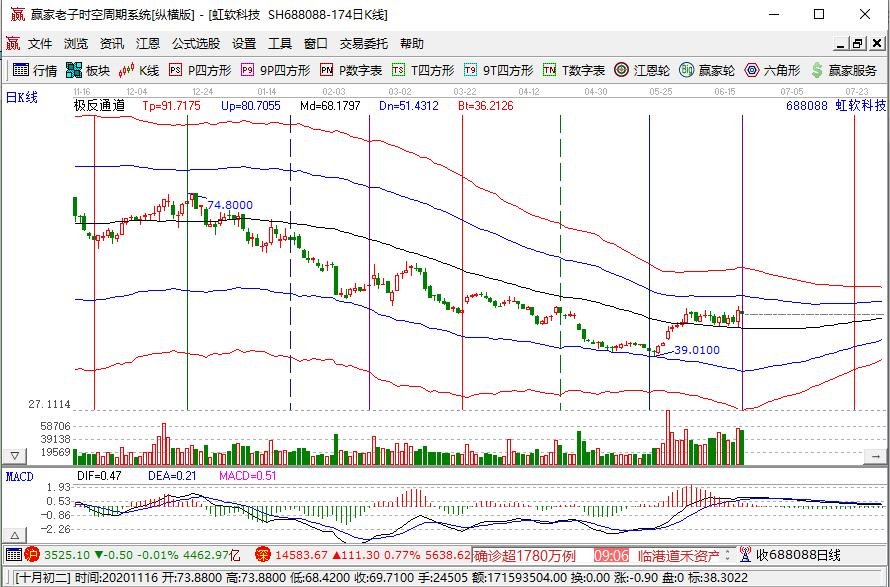Click the MACD=0.51 value

(x=248, y=476)
